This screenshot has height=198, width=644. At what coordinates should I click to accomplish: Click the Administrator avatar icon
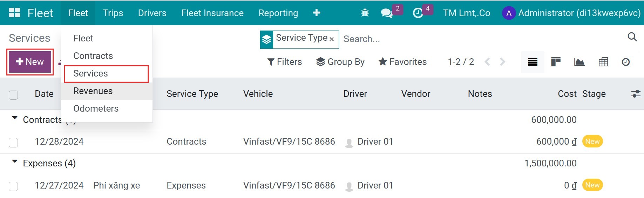(x=509, y=13)
